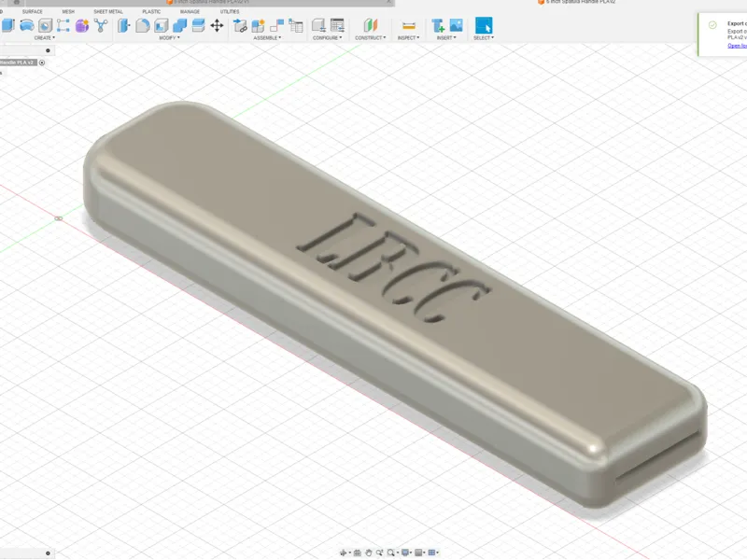
Task: Open the configuration table icon
Action: click(337, 25)
